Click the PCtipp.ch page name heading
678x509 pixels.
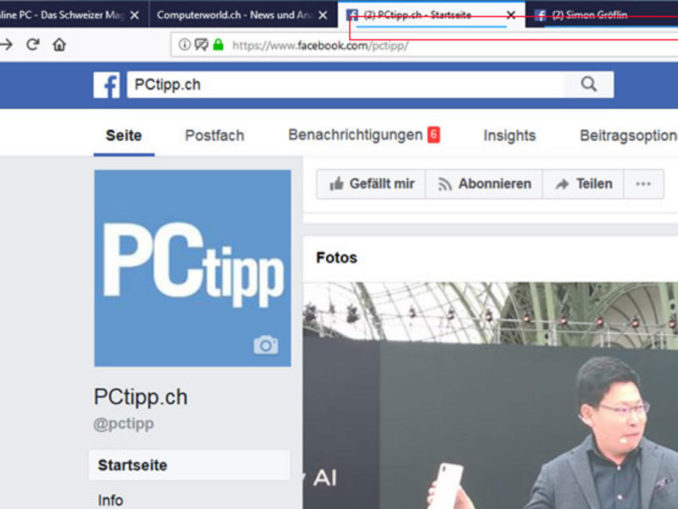[141, 397]
